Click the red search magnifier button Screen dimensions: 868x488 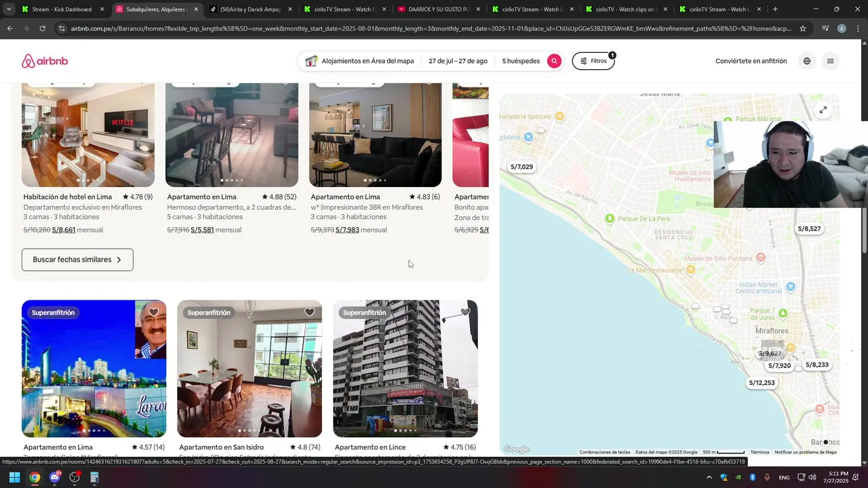point(554,61)
